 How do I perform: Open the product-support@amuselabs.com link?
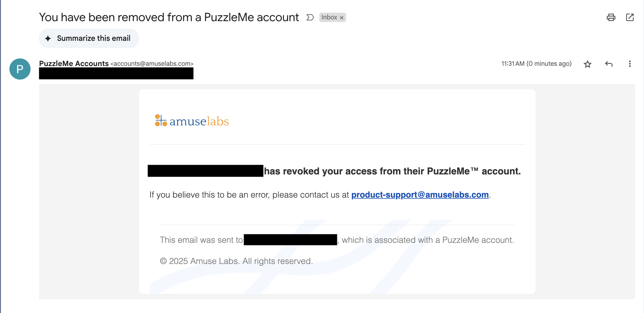420,195
